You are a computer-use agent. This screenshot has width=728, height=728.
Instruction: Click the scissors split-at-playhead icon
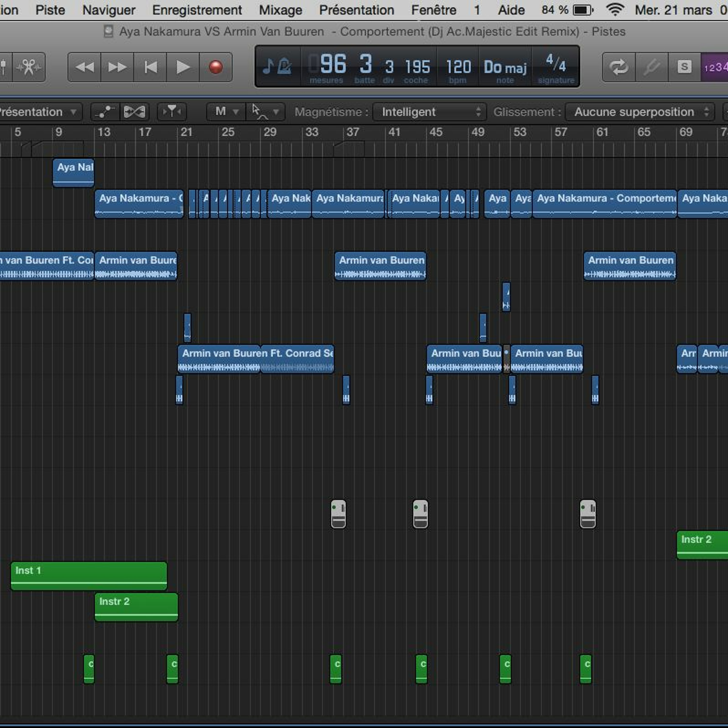click(x=29, y=67)
